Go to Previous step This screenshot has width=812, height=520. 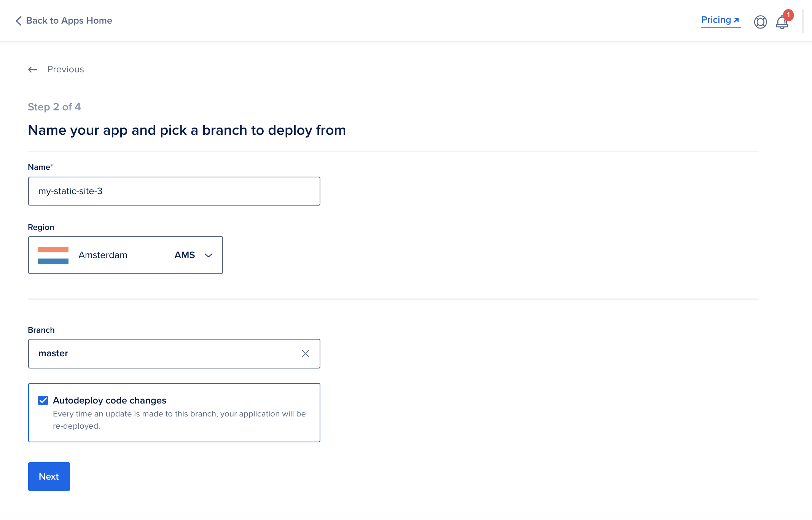(65, 70)
